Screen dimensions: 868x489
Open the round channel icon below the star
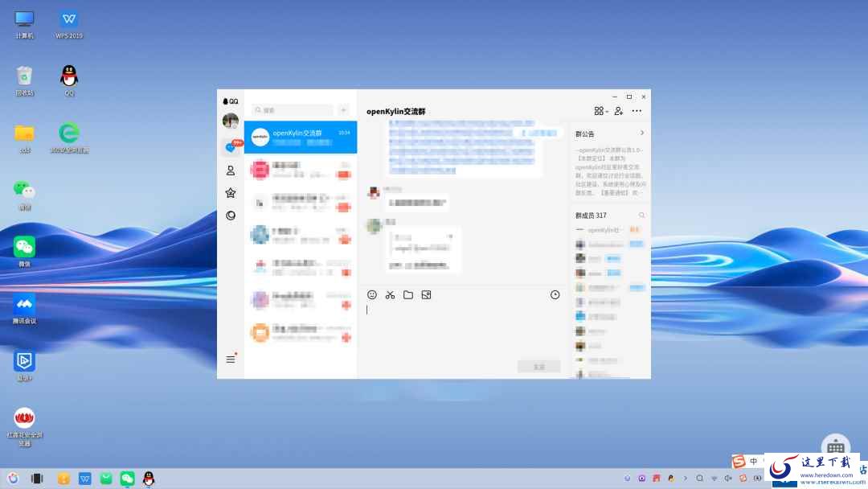point(231,216)
